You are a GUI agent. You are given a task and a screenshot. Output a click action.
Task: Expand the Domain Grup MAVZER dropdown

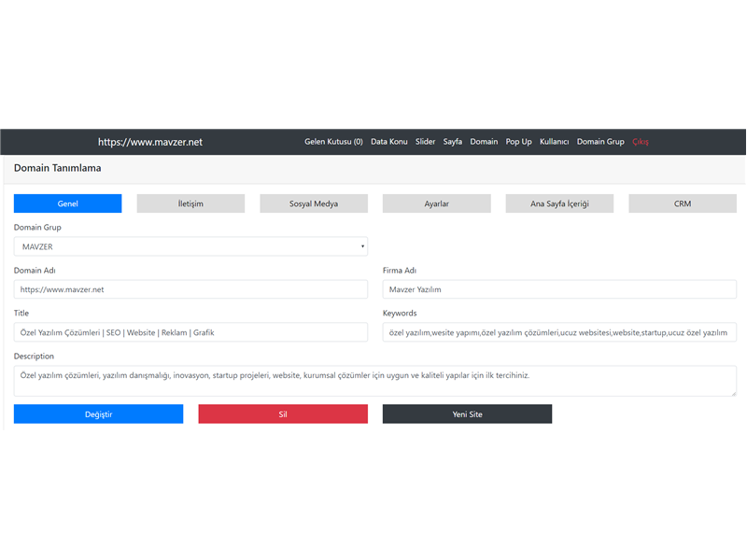[x=190, y=246]
